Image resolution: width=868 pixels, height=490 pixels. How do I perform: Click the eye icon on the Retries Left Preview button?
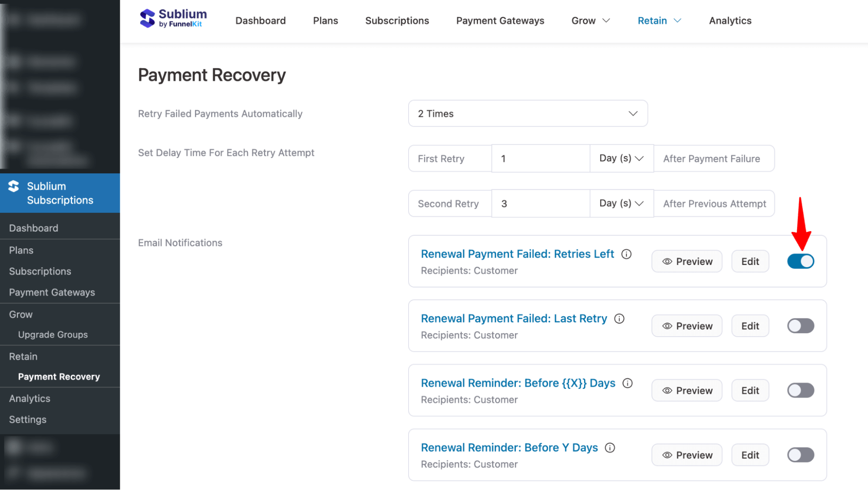(x=667, y=261)
